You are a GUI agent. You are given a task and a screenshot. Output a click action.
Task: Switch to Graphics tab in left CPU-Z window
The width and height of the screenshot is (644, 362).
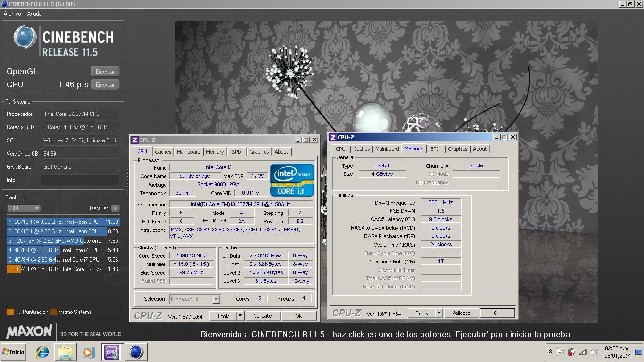click(259, 152)
